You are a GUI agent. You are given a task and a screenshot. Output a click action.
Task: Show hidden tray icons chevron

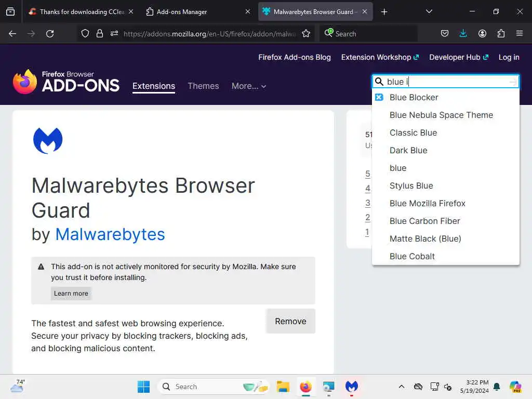402,387
